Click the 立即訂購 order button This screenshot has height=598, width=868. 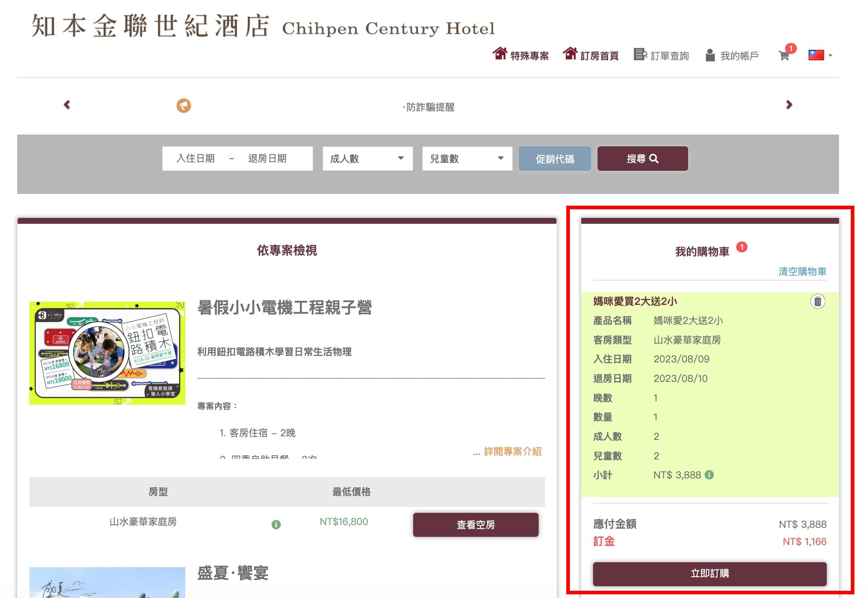(x=709, y=573)
